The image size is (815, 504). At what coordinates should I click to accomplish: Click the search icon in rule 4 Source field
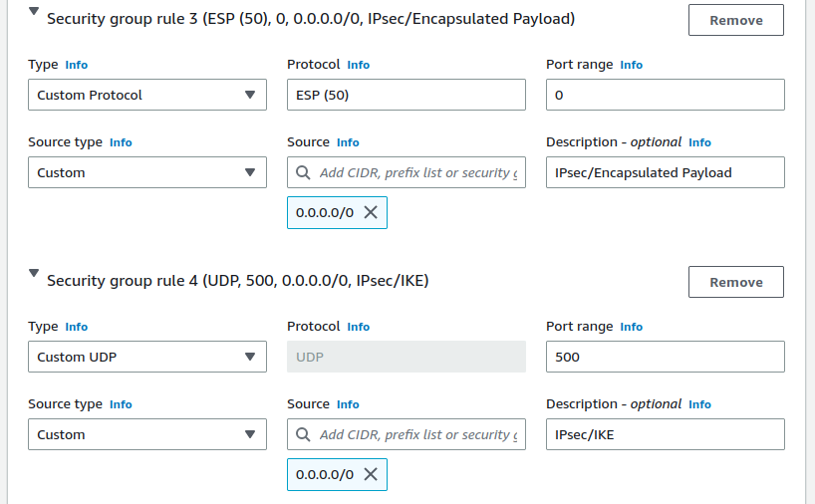coord(303,434)
